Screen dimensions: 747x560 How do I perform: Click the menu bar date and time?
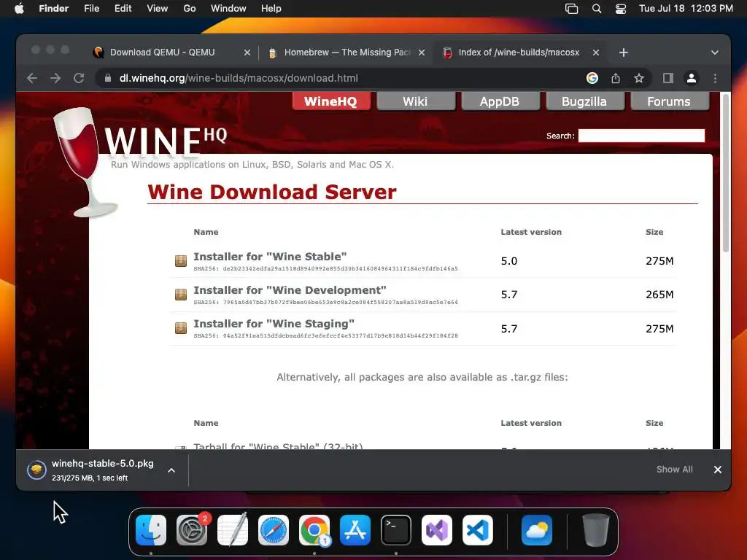(x=686, y=9)
